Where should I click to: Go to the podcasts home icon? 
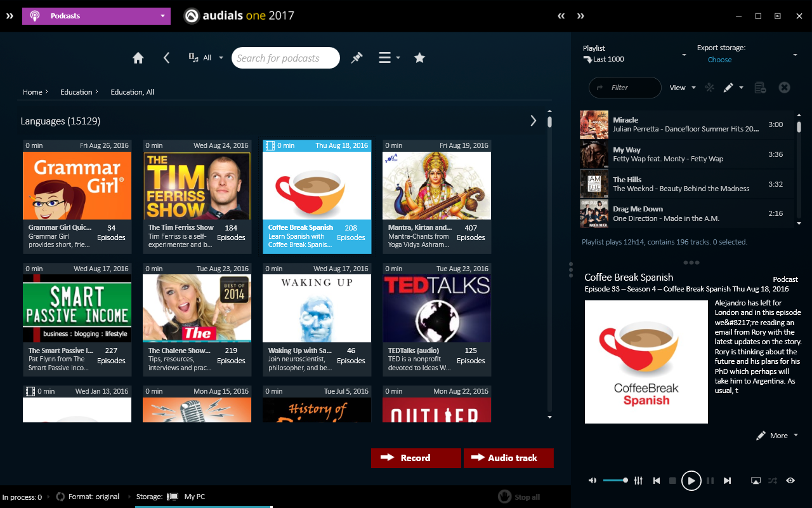pyautogui.click(x=138, y=58)
